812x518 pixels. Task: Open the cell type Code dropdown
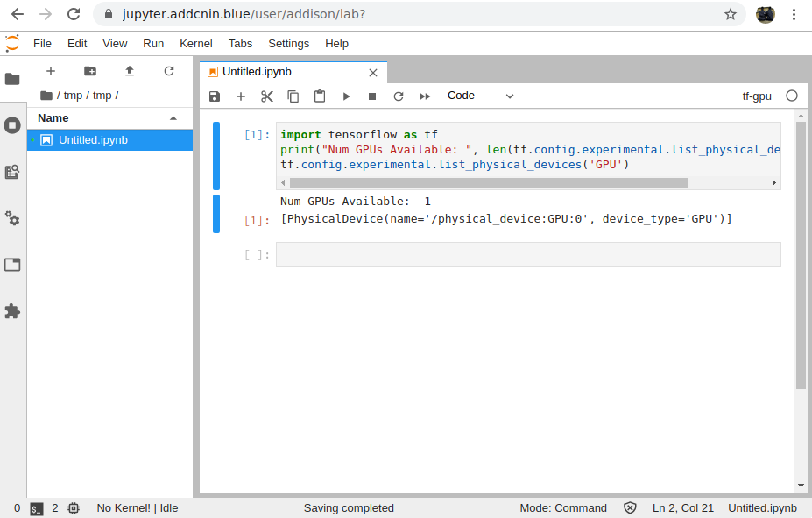point(480,96)
